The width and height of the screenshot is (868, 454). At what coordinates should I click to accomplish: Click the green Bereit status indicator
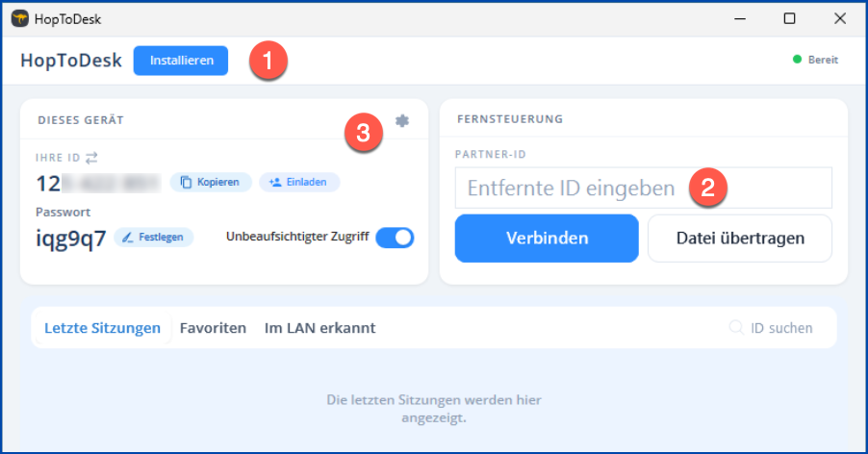[797, 60]
